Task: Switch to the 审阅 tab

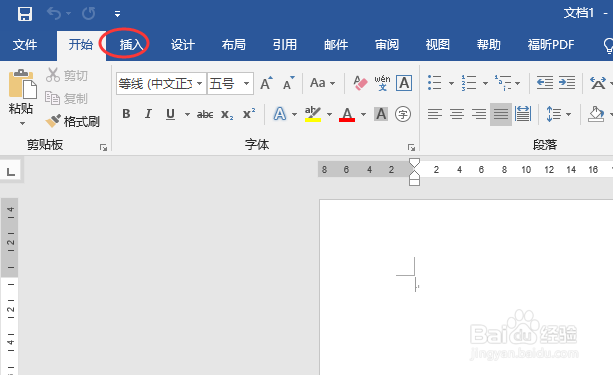Action: (387, 45)
